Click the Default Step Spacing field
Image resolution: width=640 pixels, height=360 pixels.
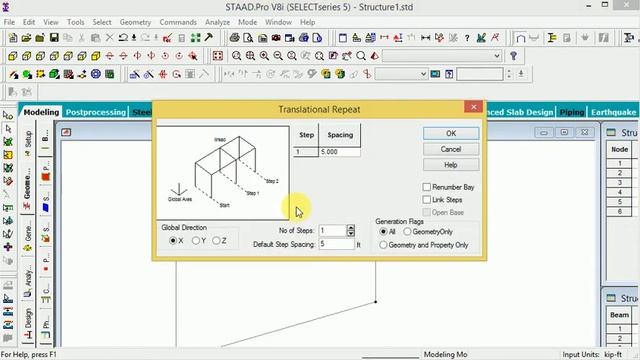pos(337,244)
